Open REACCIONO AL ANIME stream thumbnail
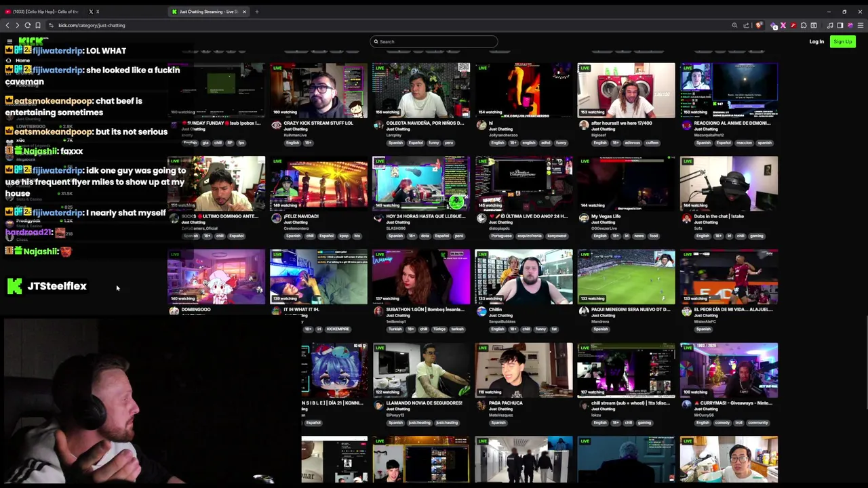This screenshot has width=868, height=488. (729, 90)
